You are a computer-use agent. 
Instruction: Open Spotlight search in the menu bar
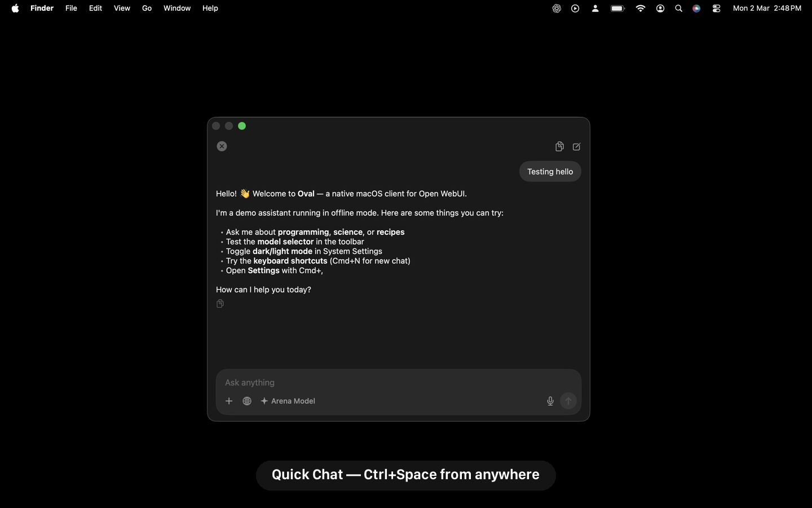(678, 8)
